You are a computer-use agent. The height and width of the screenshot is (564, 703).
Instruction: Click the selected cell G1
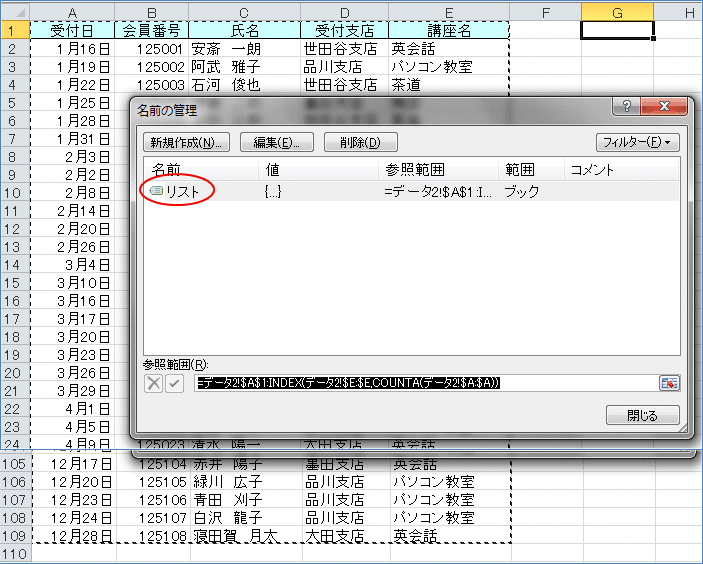pyautogui.click(x=617, y=30)
